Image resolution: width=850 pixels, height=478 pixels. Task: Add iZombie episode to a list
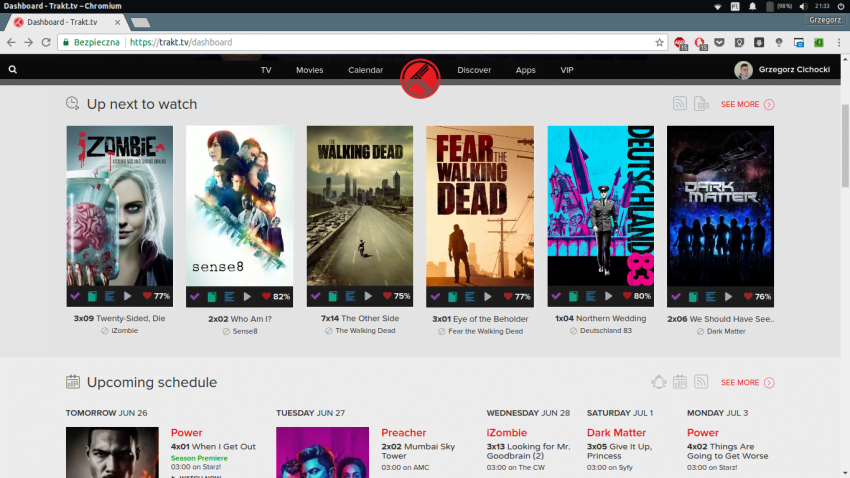point(110,296)
